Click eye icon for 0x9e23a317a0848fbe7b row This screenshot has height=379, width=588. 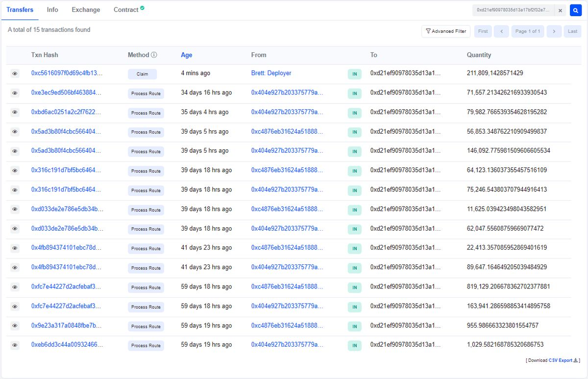point(15,326)
